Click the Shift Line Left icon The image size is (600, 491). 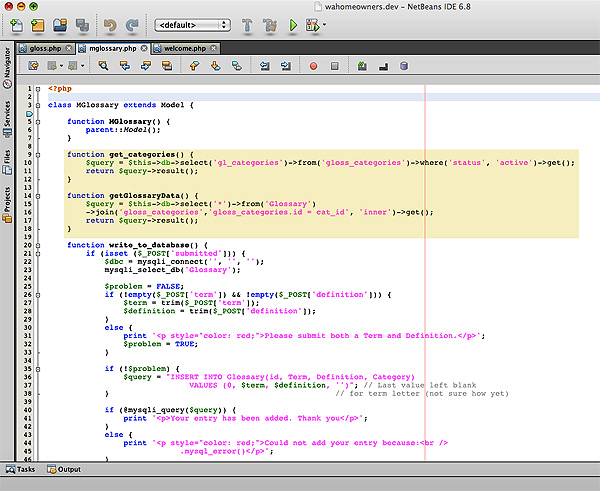coord(264,66)
